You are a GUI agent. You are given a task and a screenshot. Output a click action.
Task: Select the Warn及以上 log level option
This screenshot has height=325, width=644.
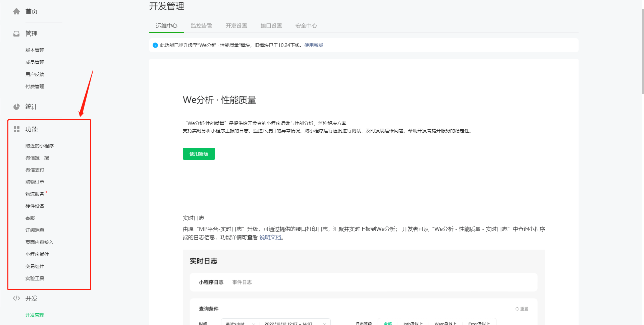pos(445,323)
